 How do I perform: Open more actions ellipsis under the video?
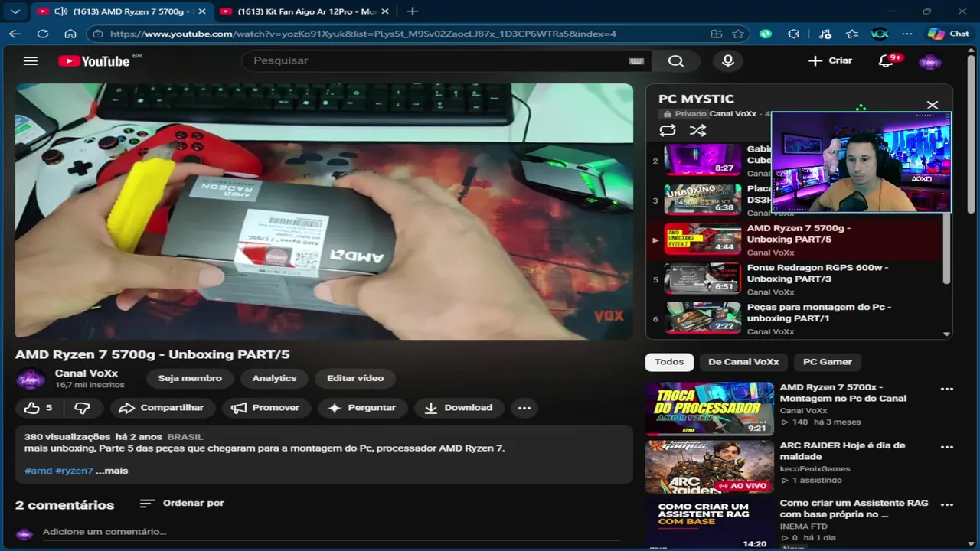point(524,408)
